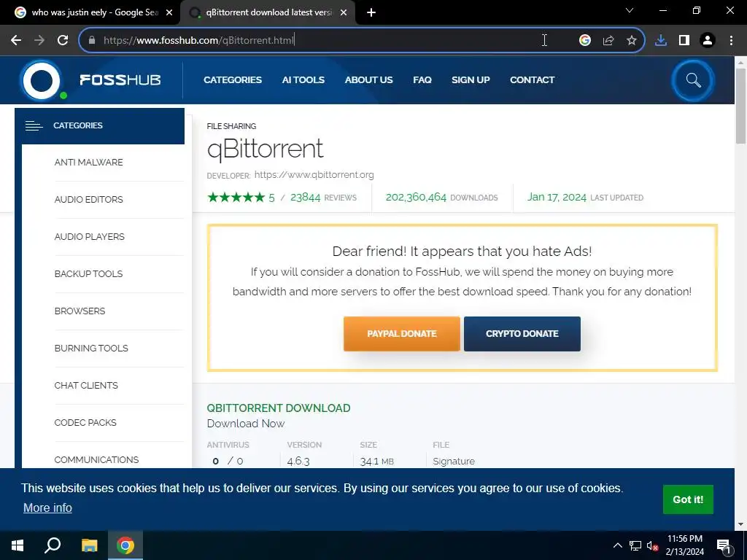Select ANTI MALWARE category
Screen dimensions: 747x560
pos(88,163)
